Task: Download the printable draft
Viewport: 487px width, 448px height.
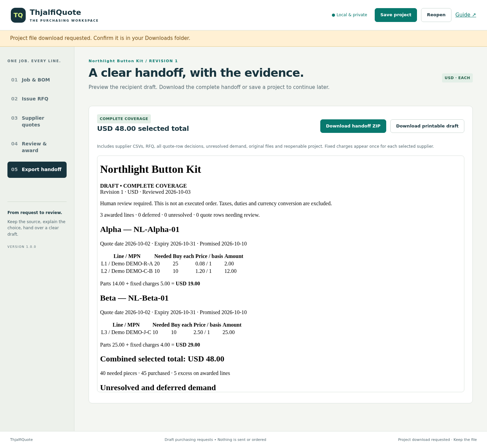Action: click(427, 126)
